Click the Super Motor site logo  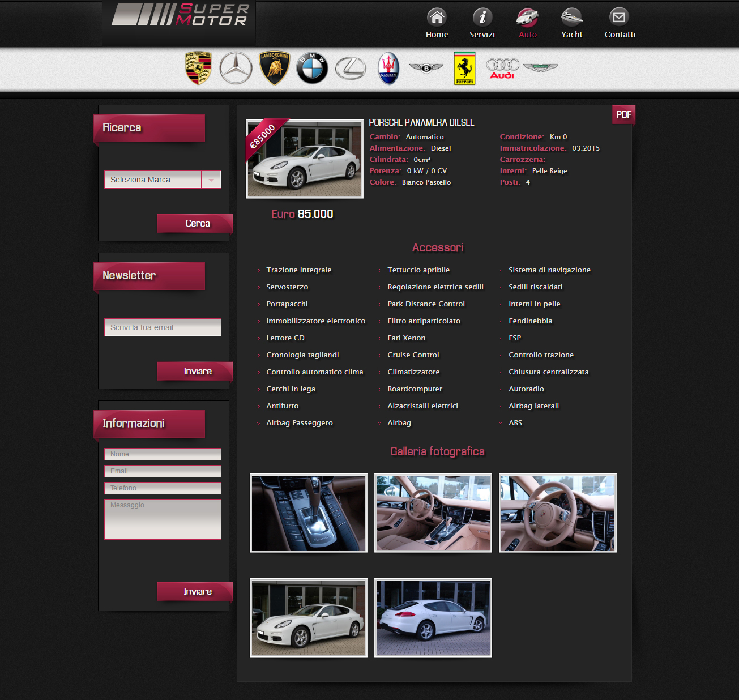click(180, 15)
